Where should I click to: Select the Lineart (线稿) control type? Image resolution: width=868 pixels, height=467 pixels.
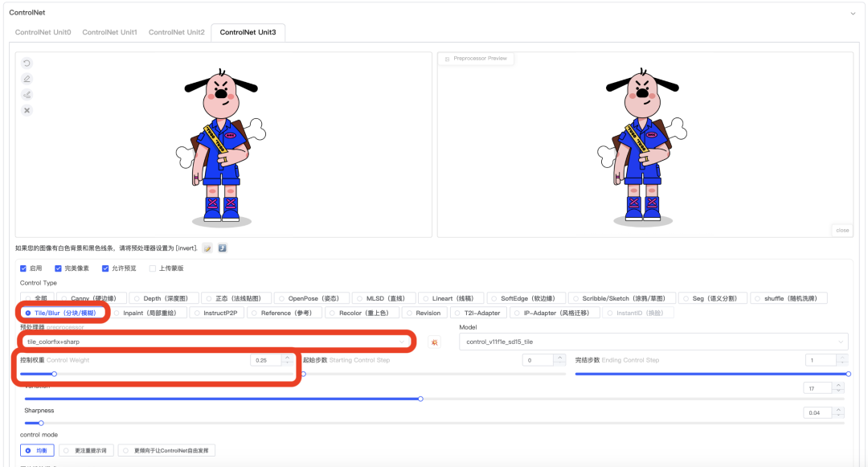click(451, 298)
